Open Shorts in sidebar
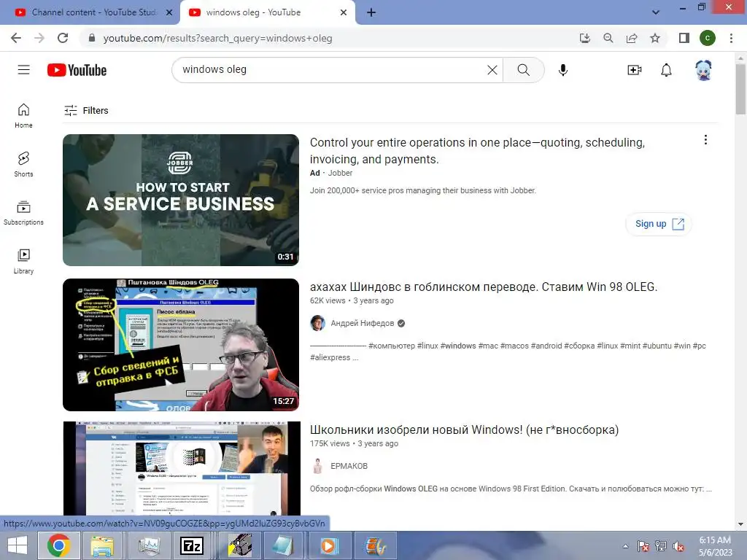This screenshot has width=747, height=560. pos(23,164)
